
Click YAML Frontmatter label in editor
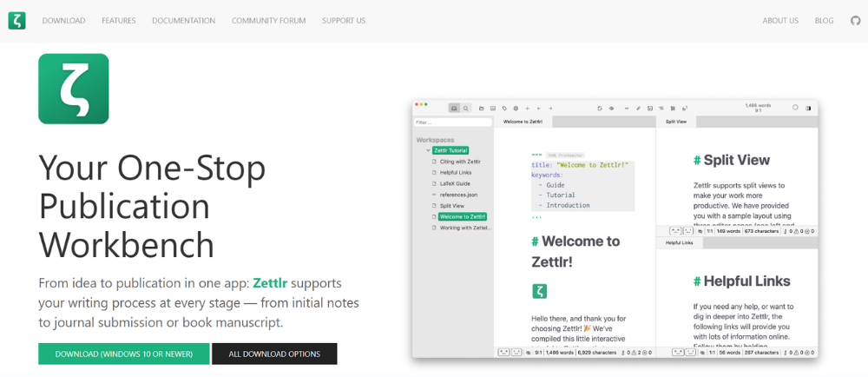565,156
